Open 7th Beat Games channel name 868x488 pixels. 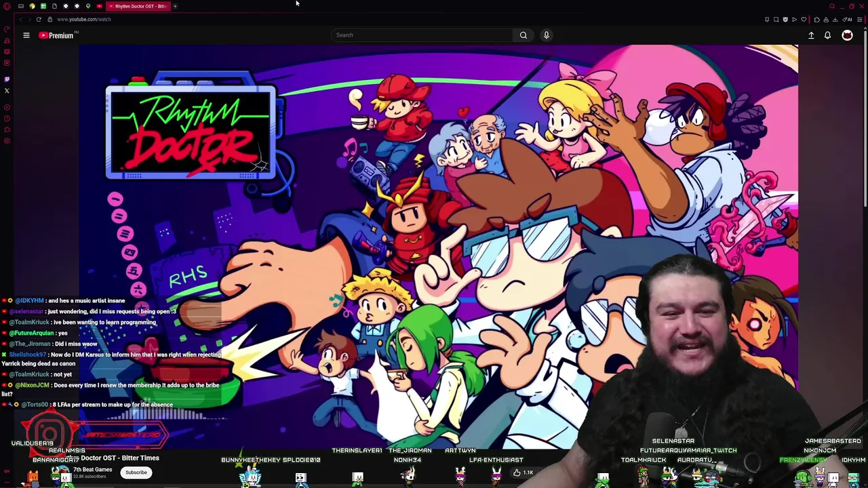click(x=92, y=470)
